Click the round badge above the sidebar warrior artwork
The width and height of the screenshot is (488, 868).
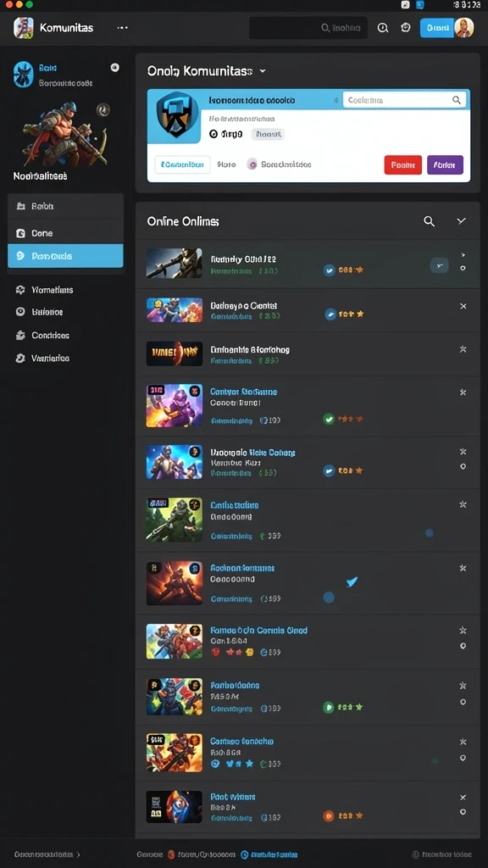(x=103, y=109)
